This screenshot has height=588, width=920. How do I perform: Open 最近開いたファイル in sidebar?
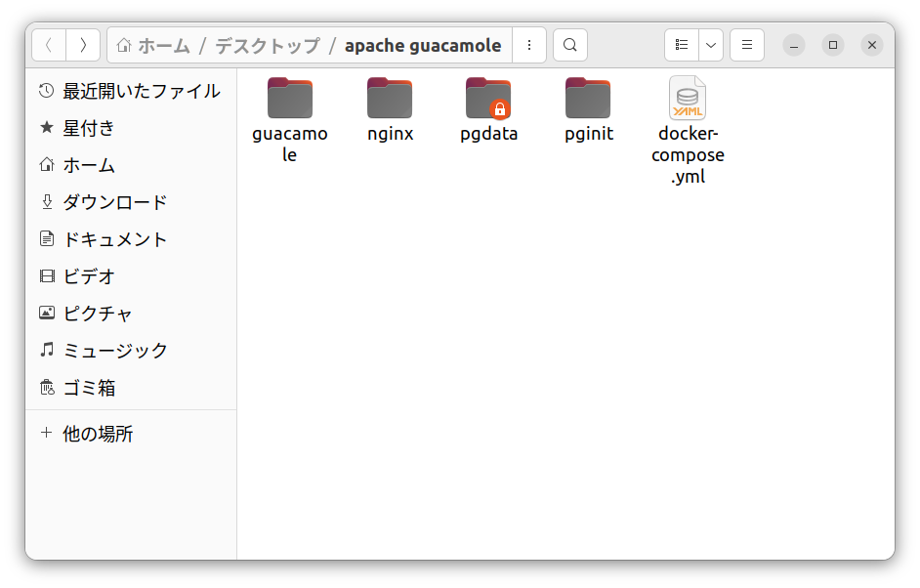coord(130,91)
